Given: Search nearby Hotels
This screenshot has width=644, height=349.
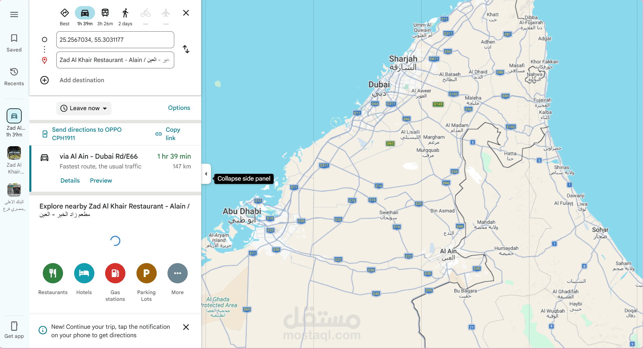Looking at the screenshot, I should (x=84, y=273).
